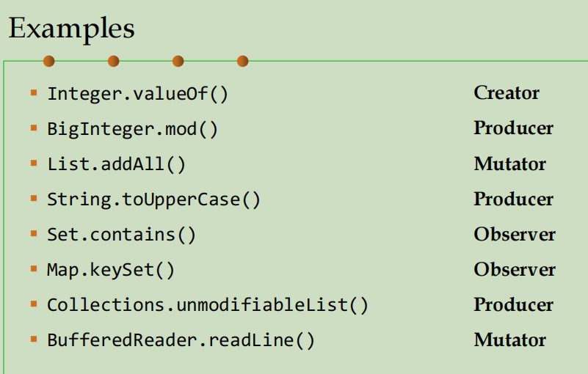
Task: Click the Examples slide title
Action: 71,28
